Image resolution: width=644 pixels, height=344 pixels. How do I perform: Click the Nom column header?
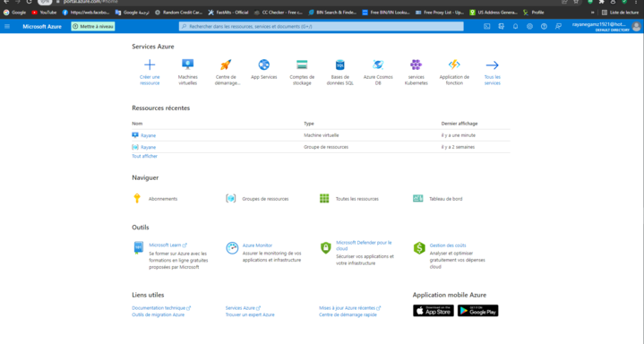137,124
